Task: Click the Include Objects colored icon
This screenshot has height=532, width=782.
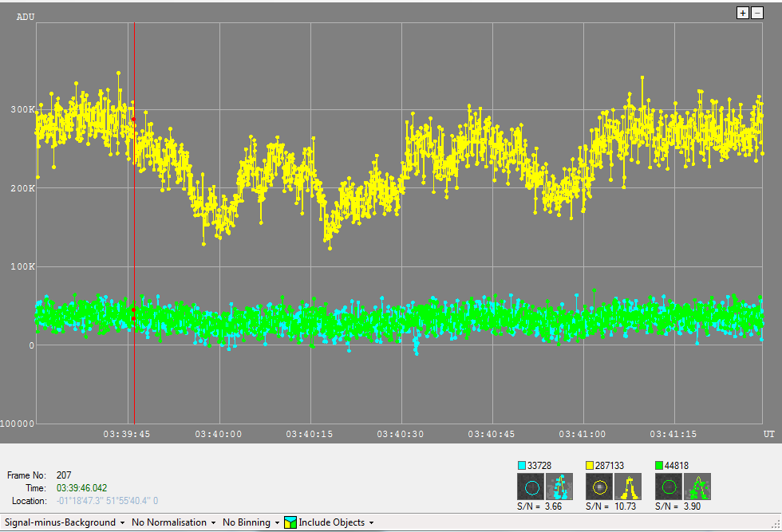Action: click(x=290, y=522)
